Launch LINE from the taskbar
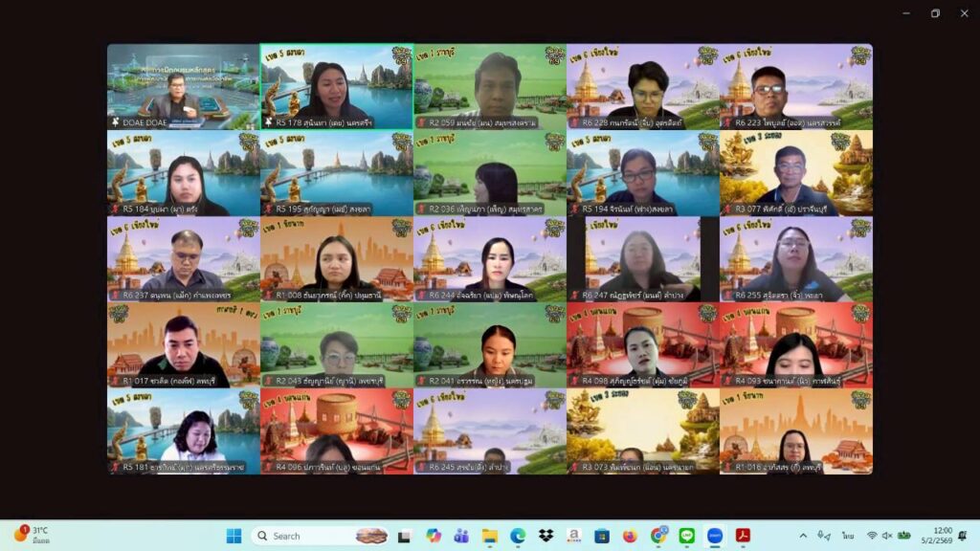 (686, 536)
